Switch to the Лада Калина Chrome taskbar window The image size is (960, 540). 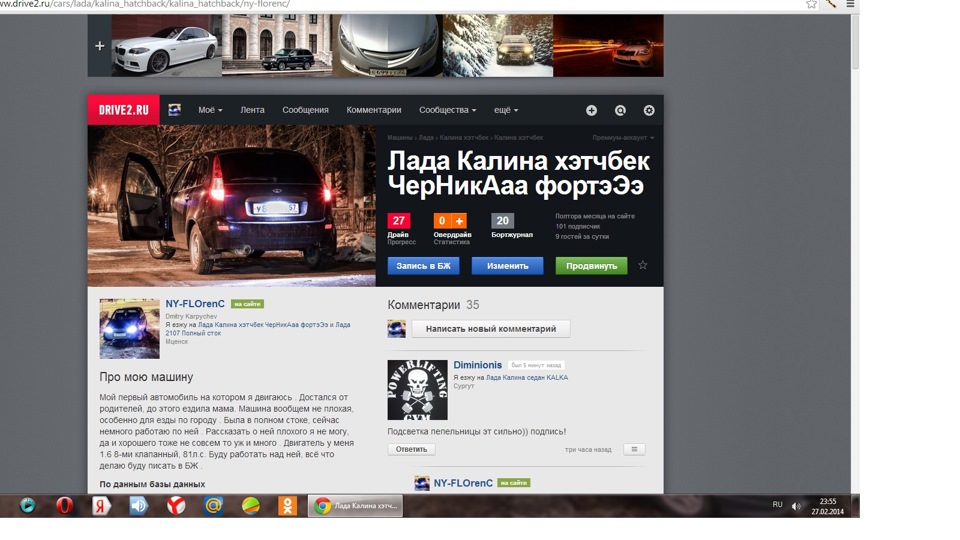(355, 506)
